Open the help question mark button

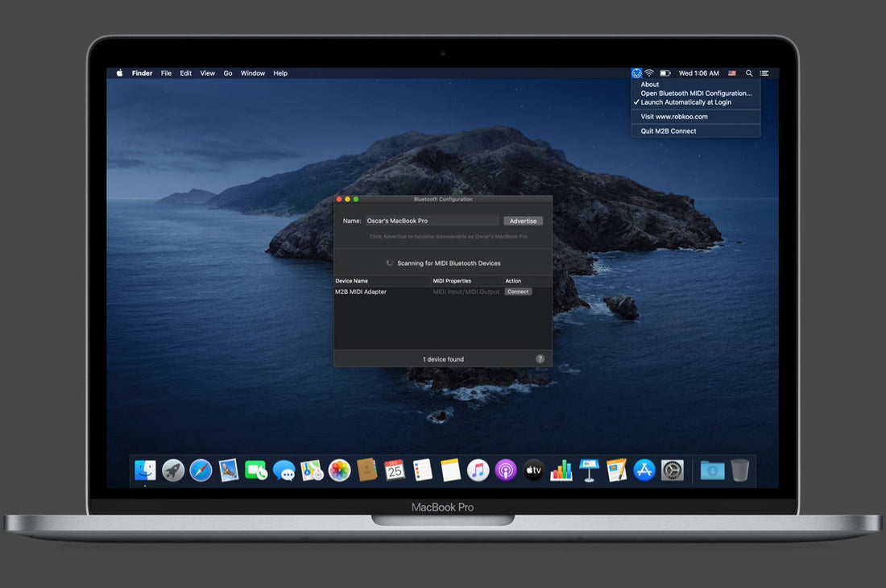[540, 359]
